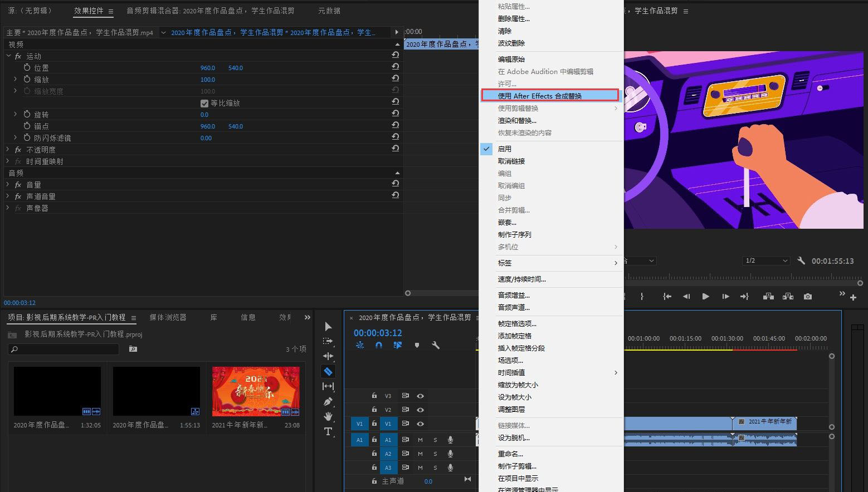Click the project search field
The width and height of the screenshot is (868, 492).
tap(64, 349)
